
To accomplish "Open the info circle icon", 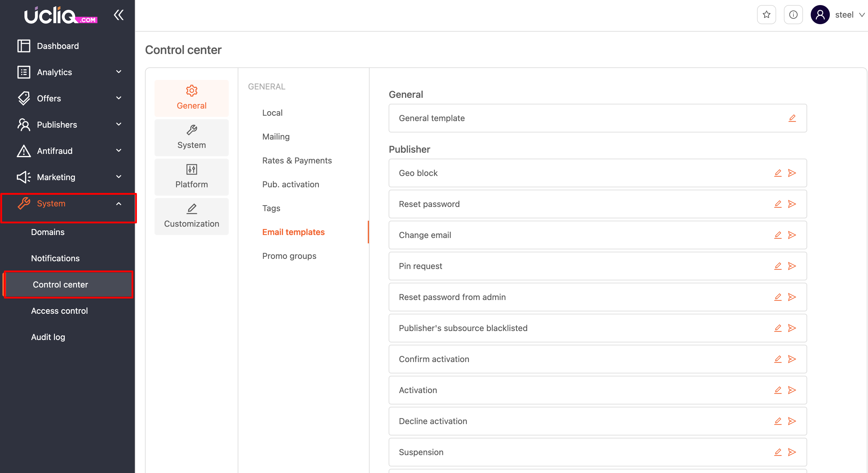I will (x=793, y=15).
